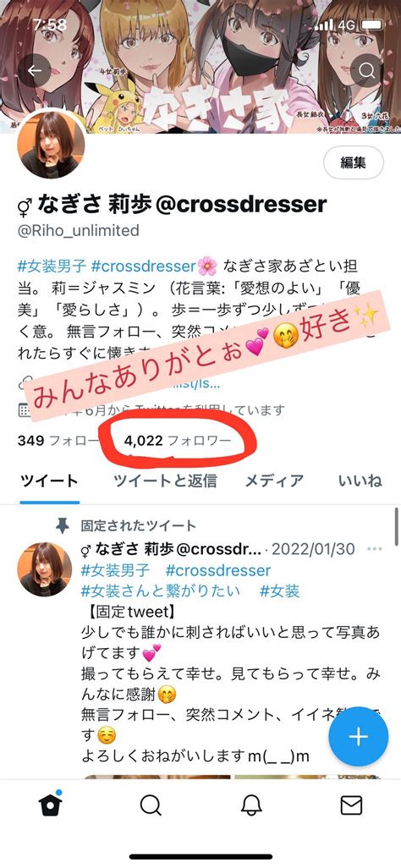The image size is (401, 868).
Task: Open Messages envelope icon
Action: [x=351, y=806]
